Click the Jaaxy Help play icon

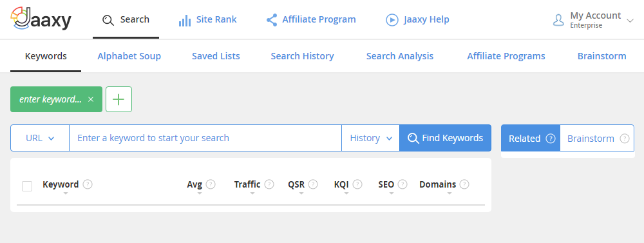pos(392,20)
